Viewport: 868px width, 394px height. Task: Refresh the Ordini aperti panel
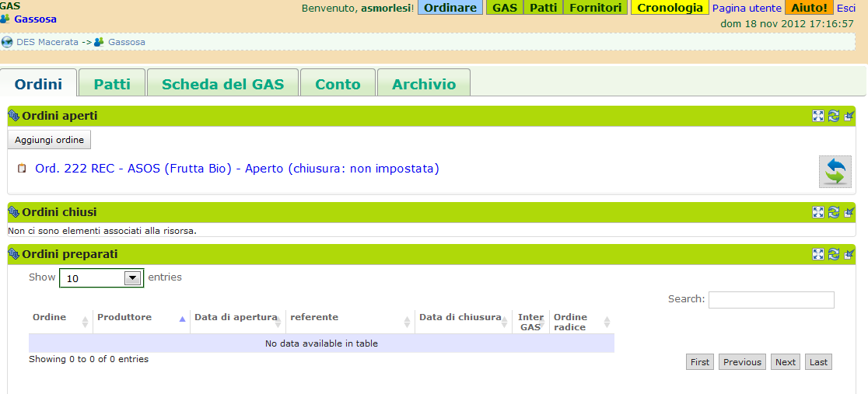pyautogui.click(x=834, y=116)
